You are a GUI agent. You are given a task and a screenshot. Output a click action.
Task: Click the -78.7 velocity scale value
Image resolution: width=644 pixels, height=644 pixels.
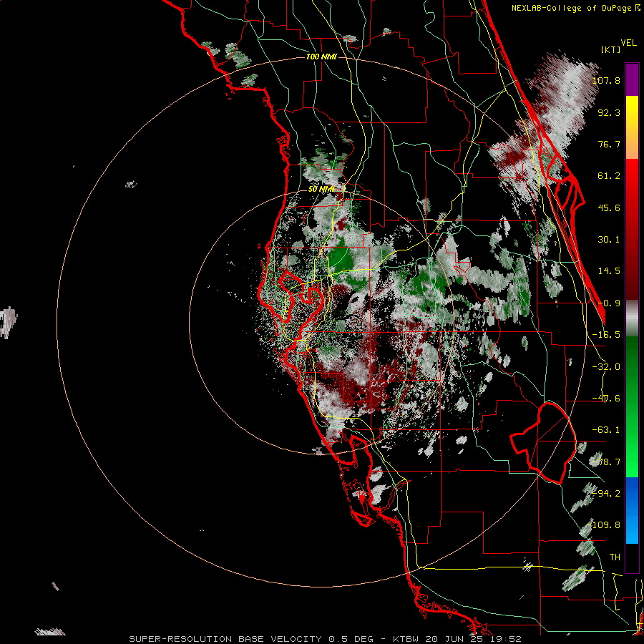(x=606, y=462)
